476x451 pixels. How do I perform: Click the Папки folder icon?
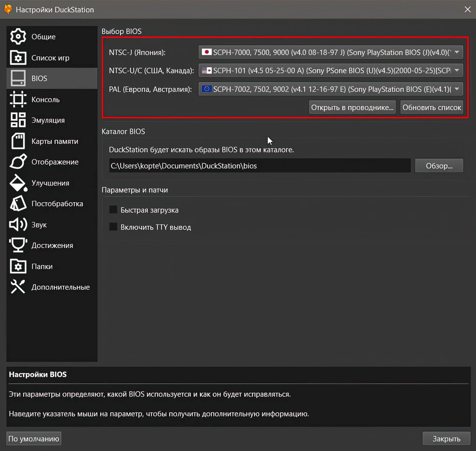(18, 266)
